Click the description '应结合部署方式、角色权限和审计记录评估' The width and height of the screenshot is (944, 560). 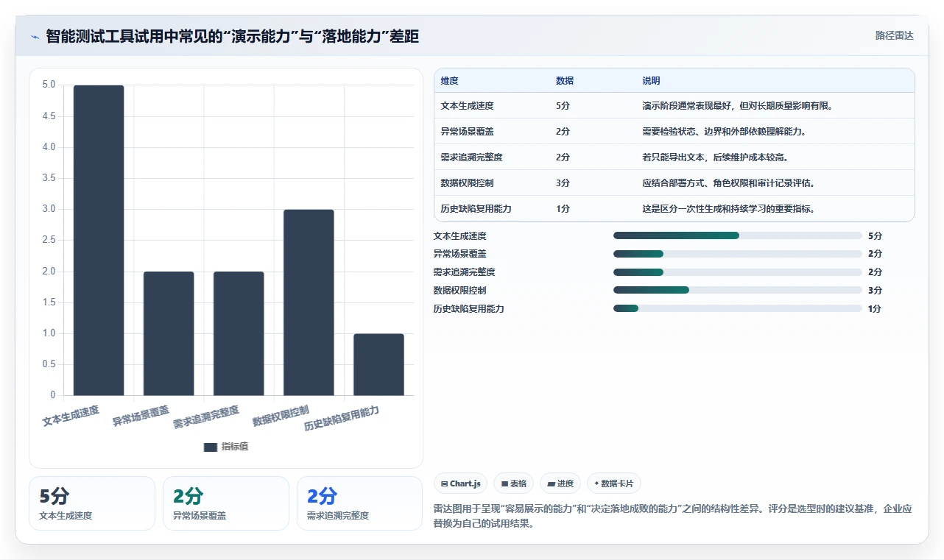click(730, 183)
